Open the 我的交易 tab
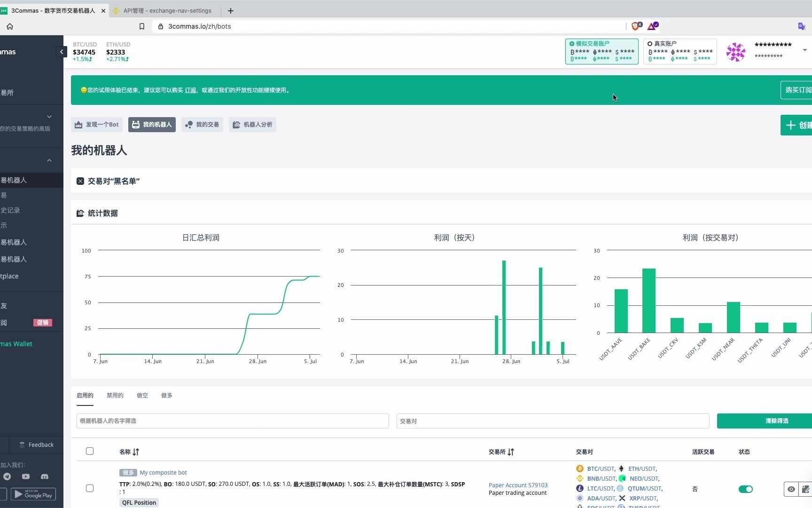The width and height of the screenshot is (812, 508). 202,125
